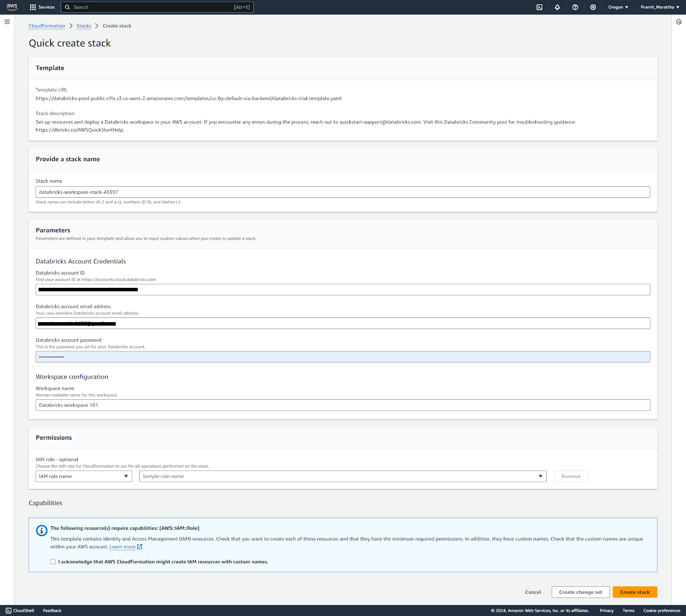The width and height of the screenshot is (686, 616).
Task: Open Feedback in footer
Action: point(52,610)
